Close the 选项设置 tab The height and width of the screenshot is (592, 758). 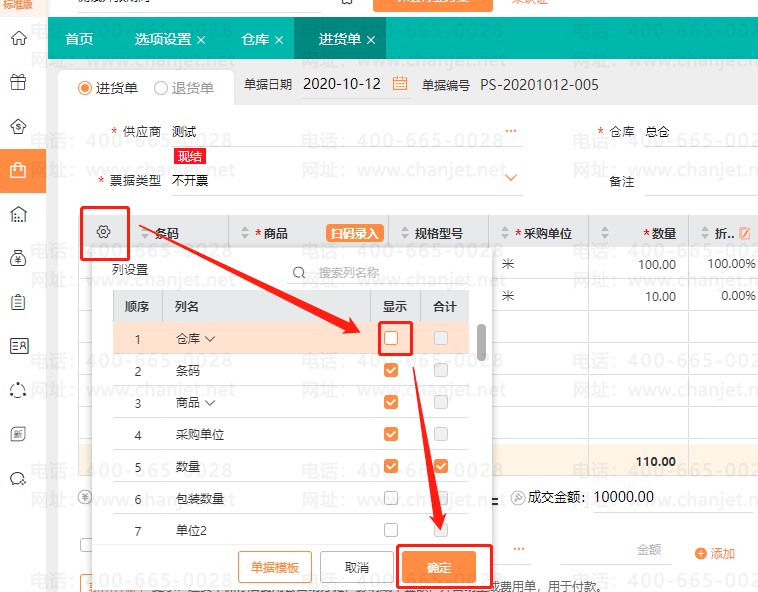click(201, 40)
